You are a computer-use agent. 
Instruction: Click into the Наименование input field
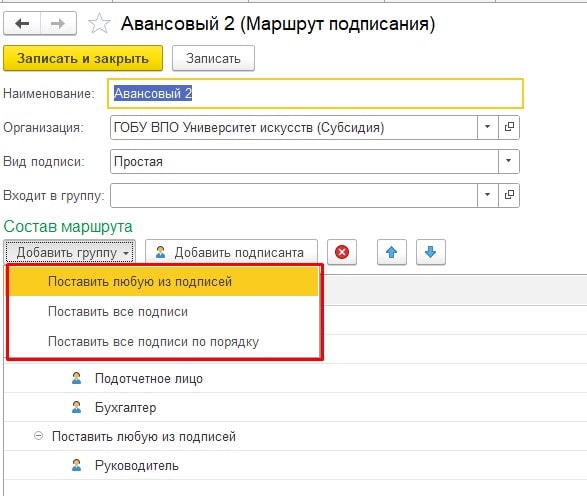[316, 94]
